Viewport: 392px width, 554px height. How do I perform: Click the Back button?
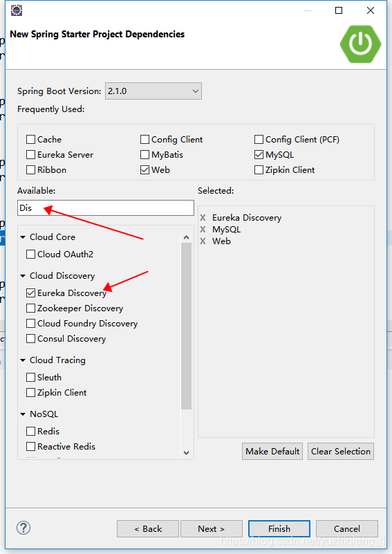[x=148, y=529]
